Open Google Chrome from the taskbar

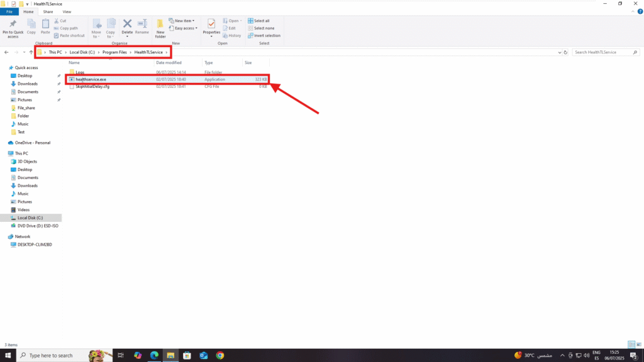pos(220,356)
